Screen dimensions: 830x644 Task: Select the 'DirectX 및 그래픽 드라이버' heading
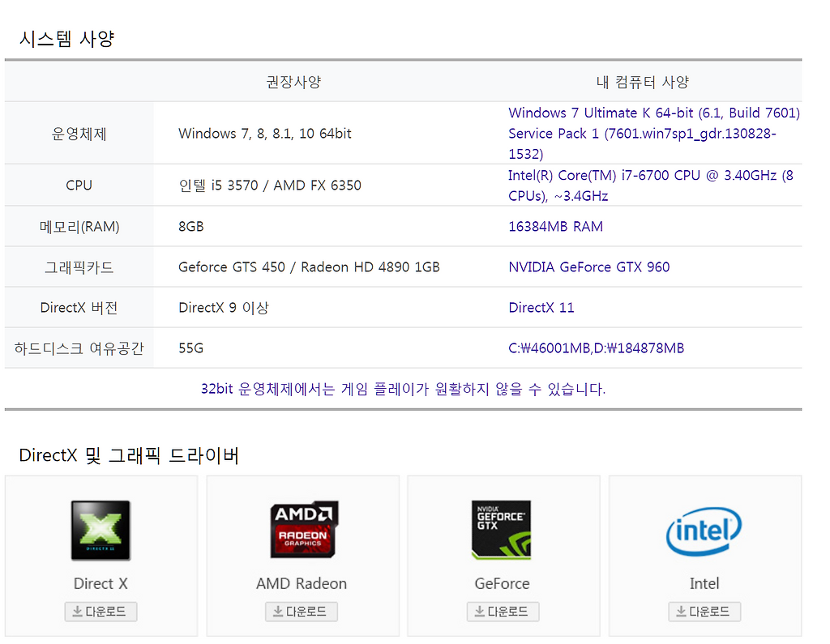coord(129,455)
